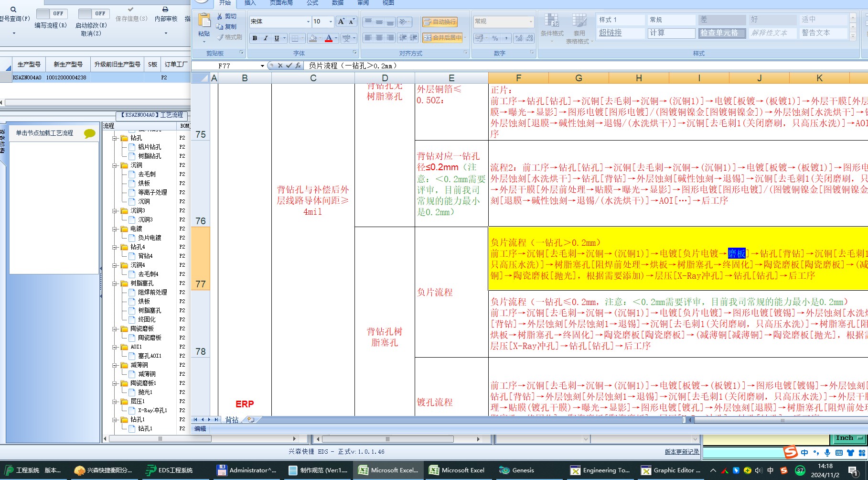
Task: Open the font color dropdown arrow
Action: point(336,38)
